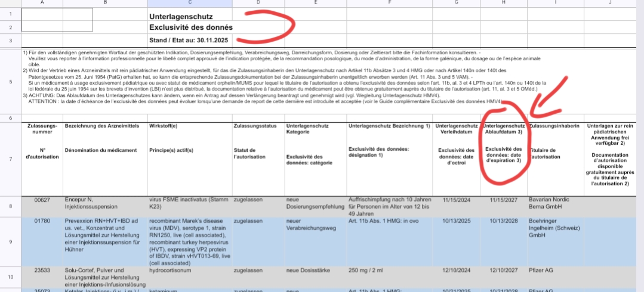The width and height of the screenshot is (644, 292).
Task: Click 'zugelassen' in the Encepur N row
Action: 258,207
